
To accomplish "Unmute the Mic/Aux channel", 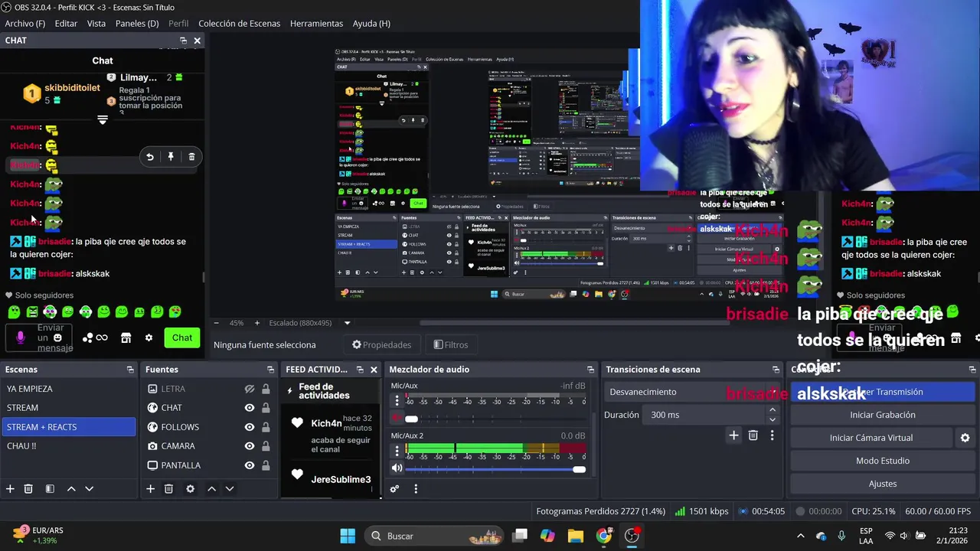I will tap(397, 419).
